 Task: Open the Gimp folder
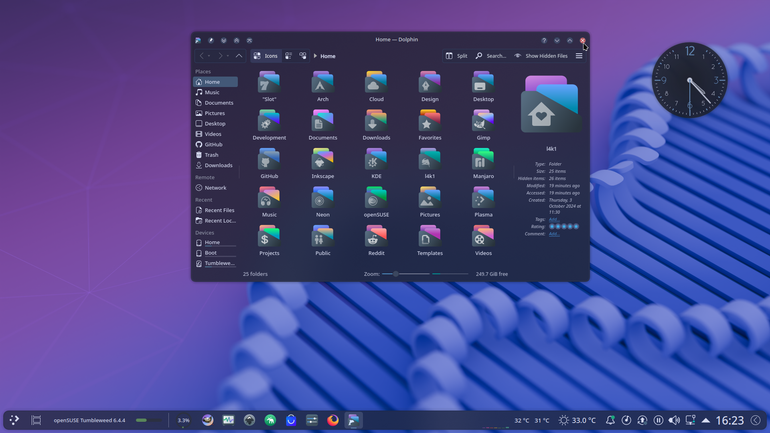coord(483,125)
